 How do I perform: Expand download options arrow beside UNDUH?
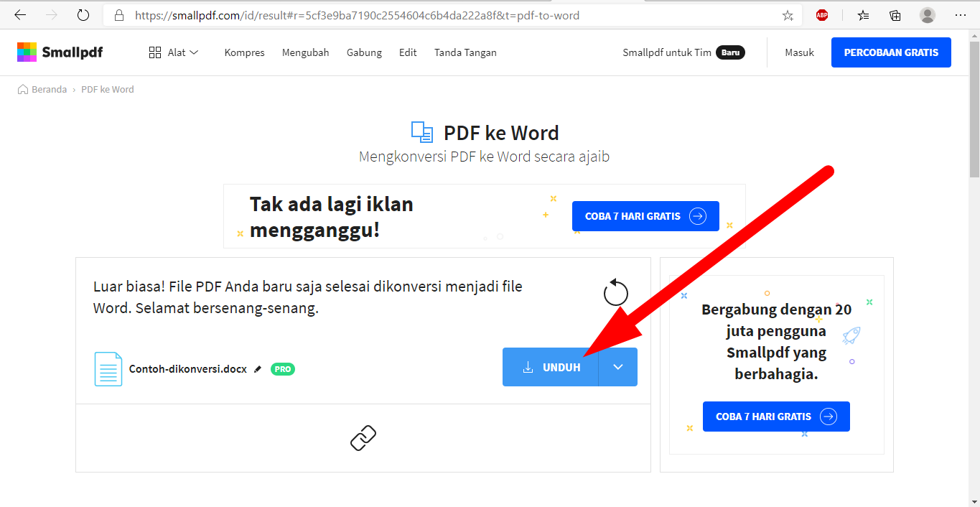click(x=618, y=367)
